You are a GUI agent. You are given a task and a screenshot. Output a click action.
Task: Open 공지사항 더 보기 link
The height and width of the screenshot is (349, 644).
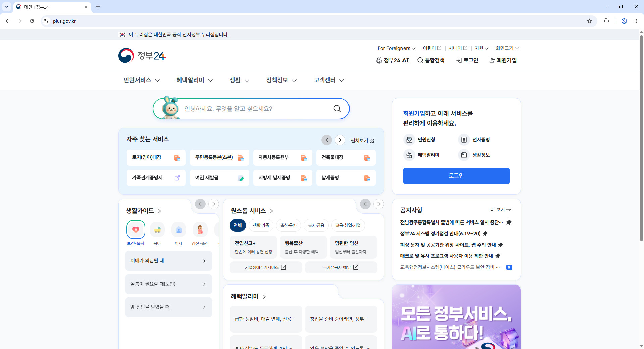point(500,210)
